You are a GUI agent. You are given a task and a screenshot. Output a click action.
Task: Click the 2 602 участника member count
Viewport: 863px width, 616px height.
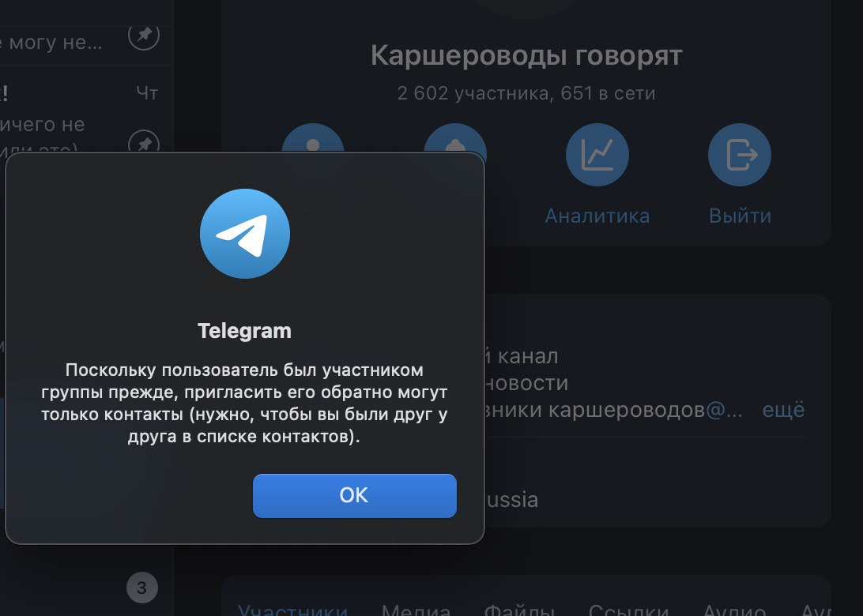coord(475,93)
